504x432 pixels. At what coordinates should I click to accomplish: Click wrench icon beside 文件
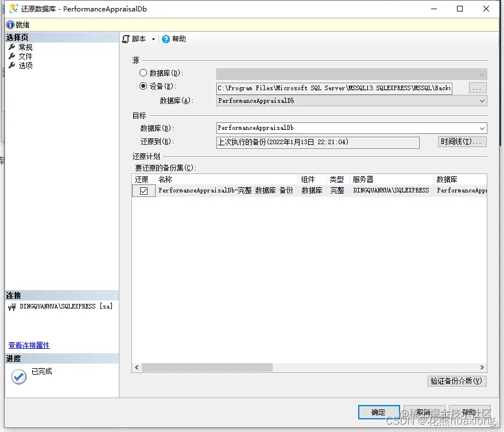11,56
